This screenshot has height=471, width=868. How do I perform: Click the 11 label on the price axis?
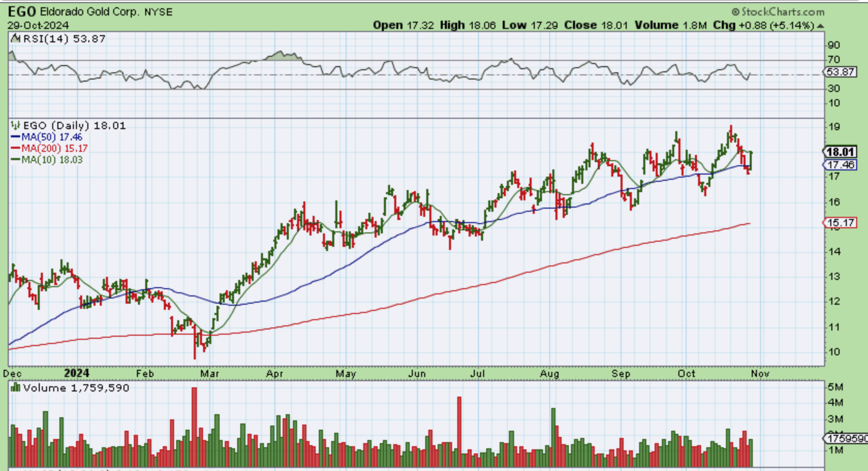[834, 327]
